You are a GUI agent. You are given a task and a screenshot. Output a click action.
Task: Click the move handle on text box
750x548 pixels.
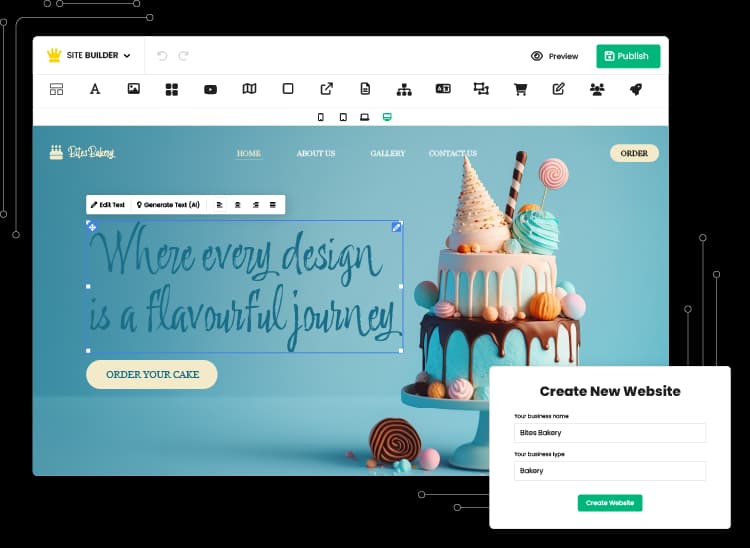pyautogui.click(x=92, y=227)
